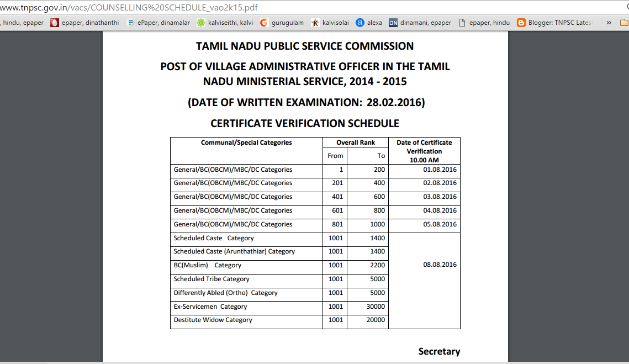The width and height of the screenshot is (629, 364).
Task: Click the From value '801'
Action: coord(337,224)
